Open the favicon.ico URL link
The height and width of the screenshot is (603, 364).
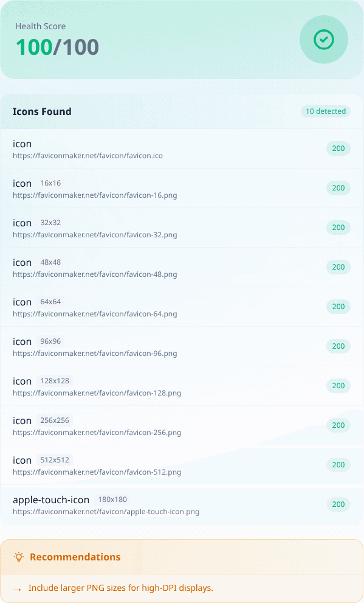(88, 156)
